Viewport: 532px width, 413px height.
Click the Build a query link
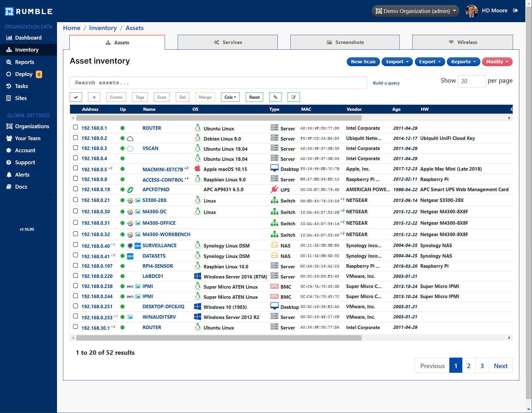pyautogui.click(x=386, y=83)
